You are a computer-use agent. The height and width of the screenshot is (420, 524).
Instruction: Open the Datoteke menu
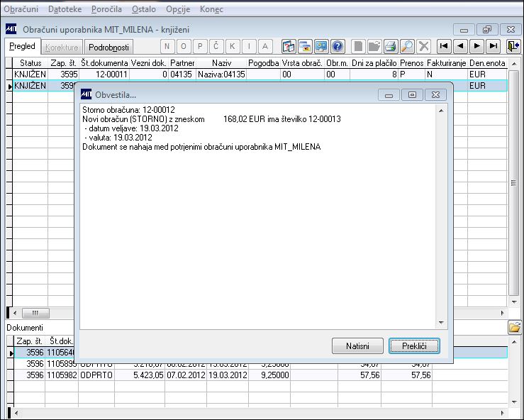pyautogui.click(x=65, y=9)
